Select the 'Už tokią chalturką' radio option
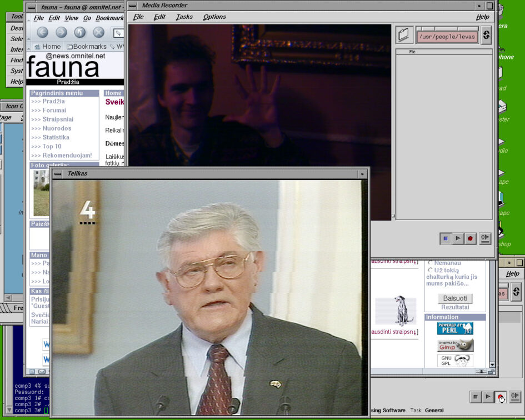The height and width of the screenshot is (420, 525). 431,270
